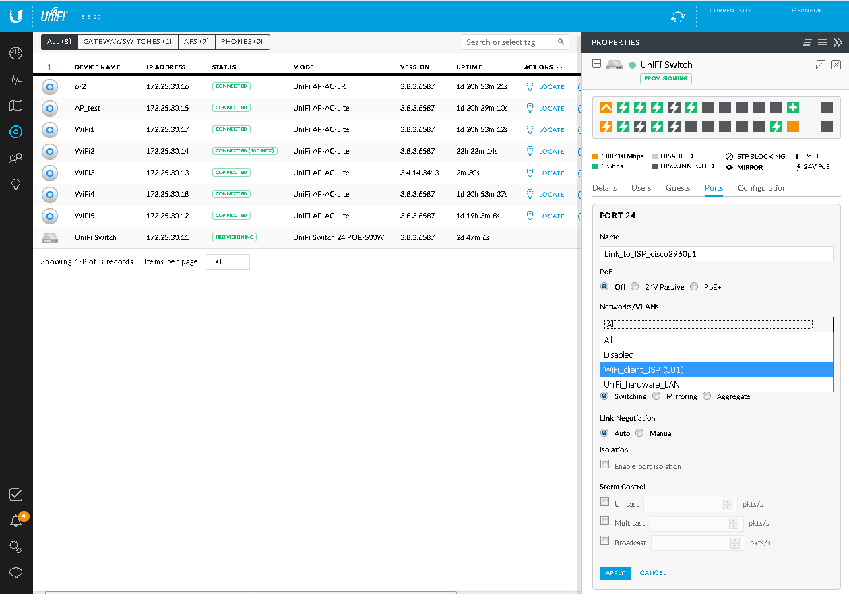Screen dimensions: 849x616
Task: Tick the Multicast storm control checkbox
Action: (605, 521)
